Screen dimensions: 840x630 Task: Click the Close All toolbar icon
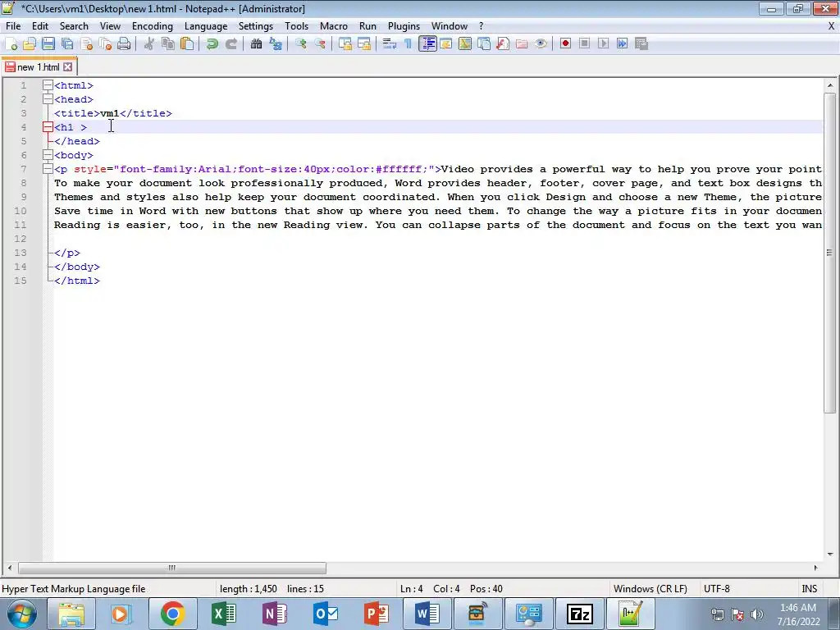105,44
